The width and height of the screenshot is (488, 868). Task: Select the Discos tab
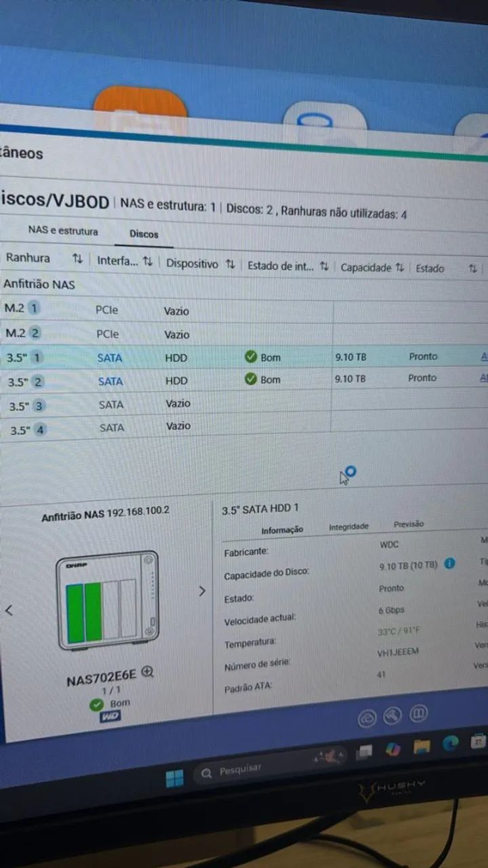click(x=144, y=234)
